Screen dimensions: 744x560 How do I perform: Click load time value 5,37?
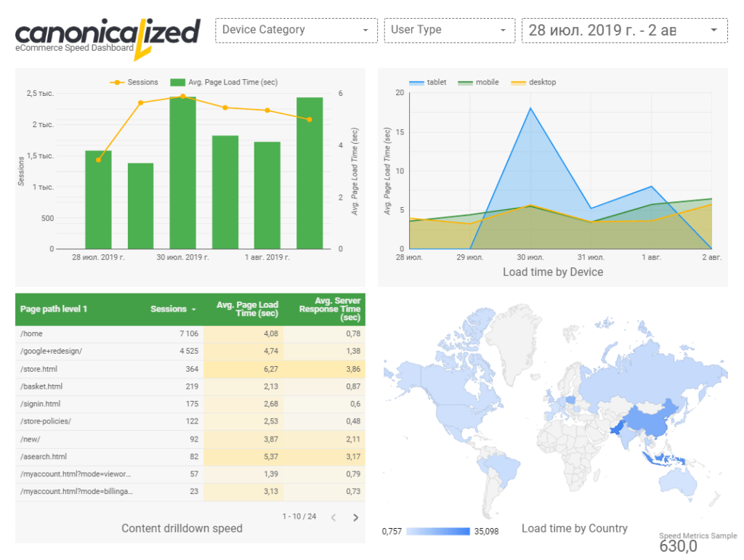point(271,457)
